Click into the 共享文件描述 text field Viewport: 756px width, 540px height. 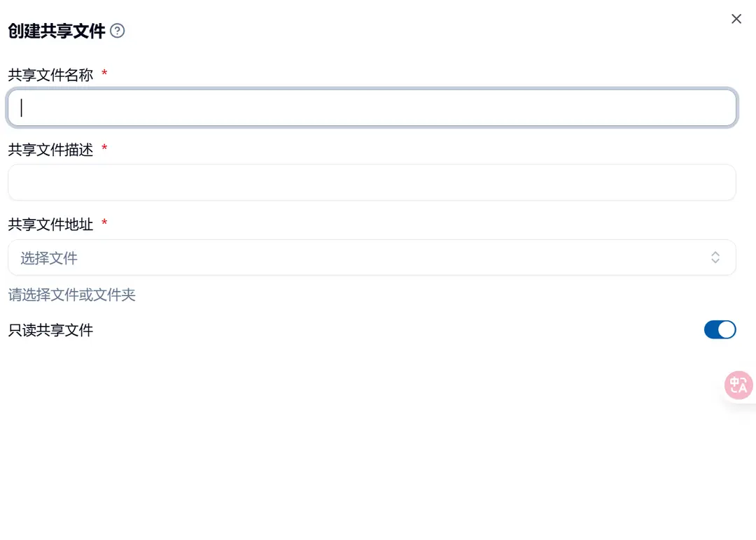tap(372, 183)
